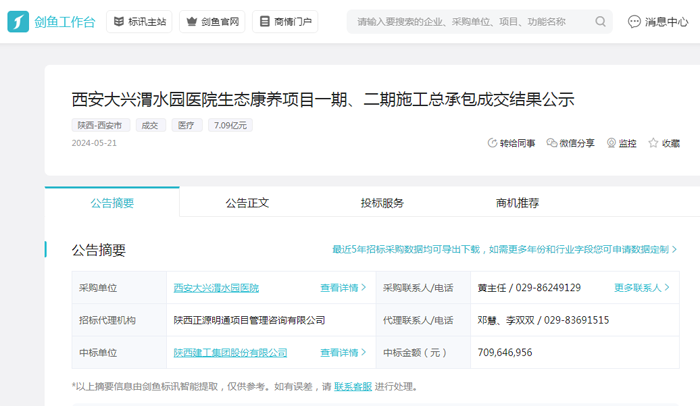700x406 pixels.
Task: Open the 商机推荐 tab
Action: pos(517,202)
